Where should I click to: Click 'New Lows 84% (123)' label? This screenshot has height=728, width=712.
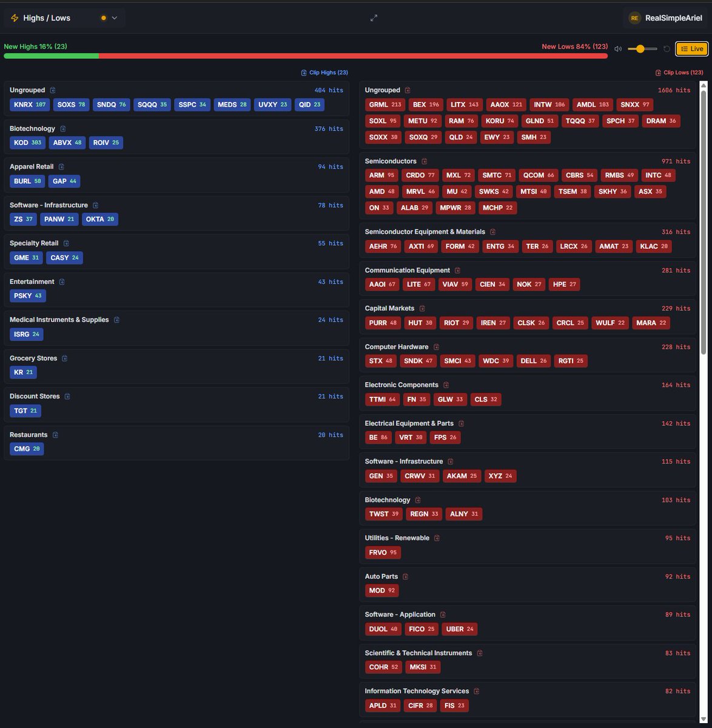click(x=575, y=47)
